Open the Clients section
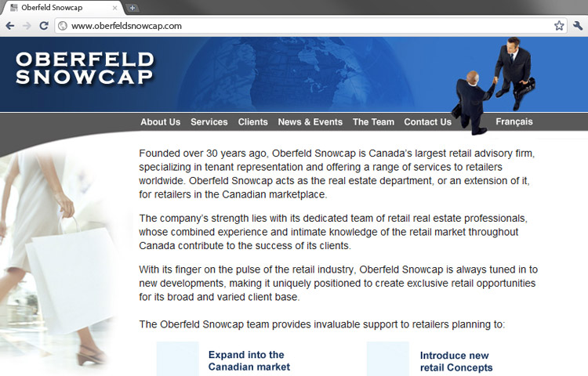The height and width of the screenshot is (376, 588). pos(252,122)
